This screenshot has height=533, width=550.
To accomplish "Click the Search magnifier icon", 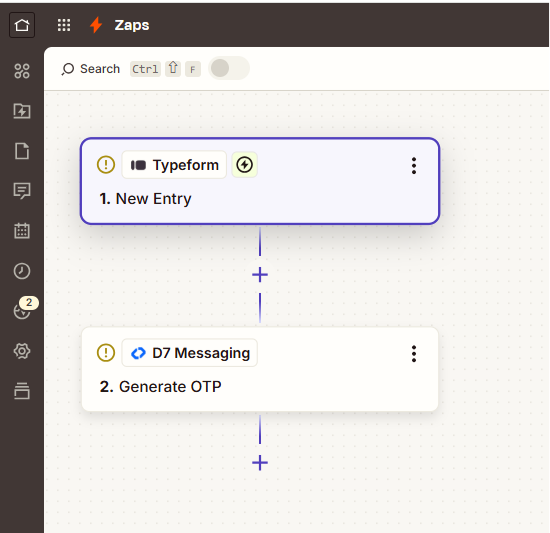I will 68,69.
